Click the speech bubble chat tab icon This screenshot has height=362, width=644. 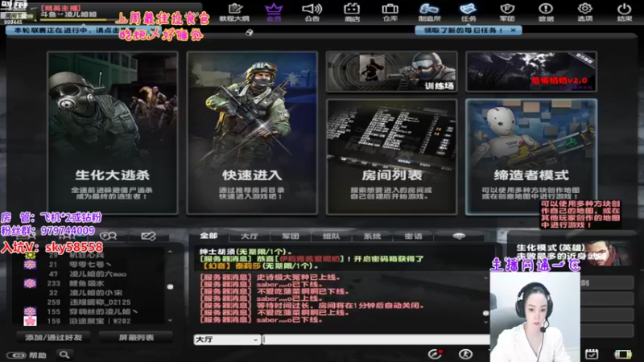(459, 237)
